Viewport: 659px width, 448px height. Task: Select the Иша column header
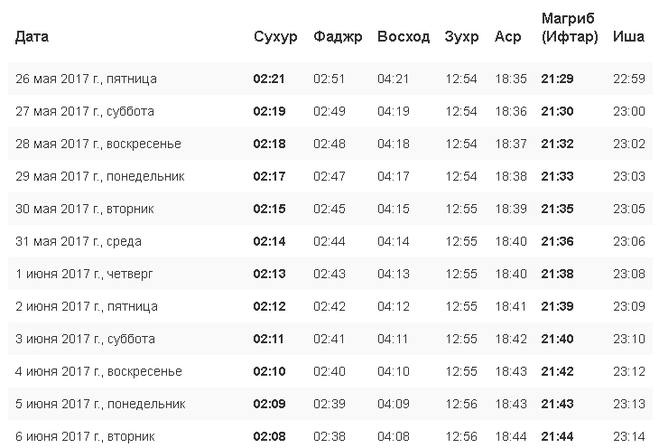point(628,37)
